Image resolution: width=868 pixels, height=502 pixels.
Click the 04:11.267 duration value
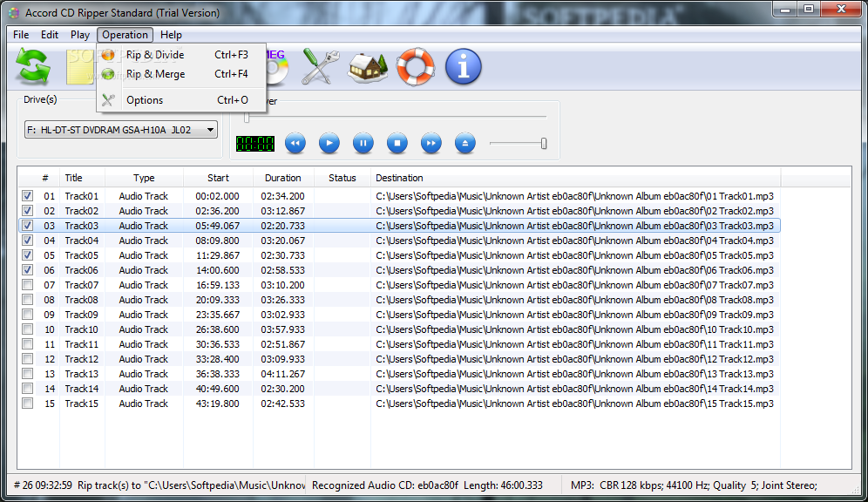pyautogui.click(x=283, y=374)
